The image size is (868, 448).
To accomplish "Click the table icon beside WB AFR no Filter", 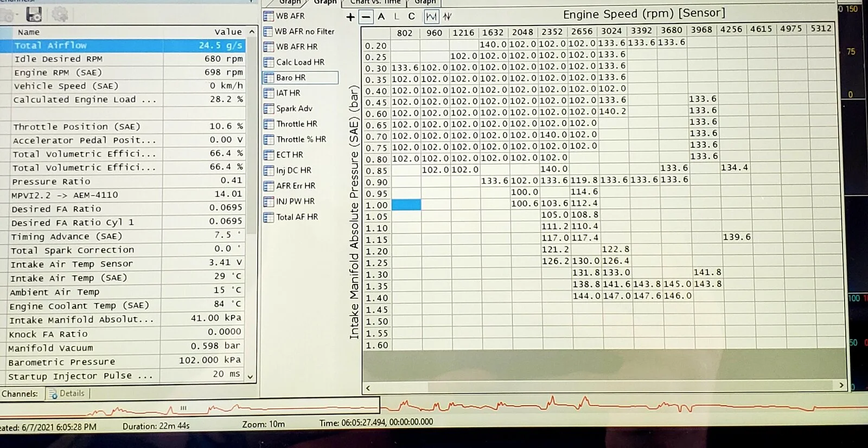I will 269,31.
